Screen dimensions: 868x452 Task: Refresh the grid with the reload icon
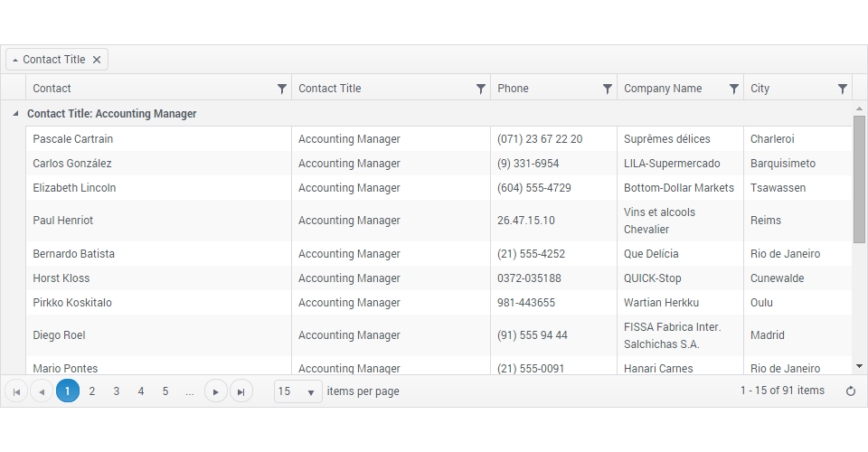pyautogui.click(x=850, y=391)
